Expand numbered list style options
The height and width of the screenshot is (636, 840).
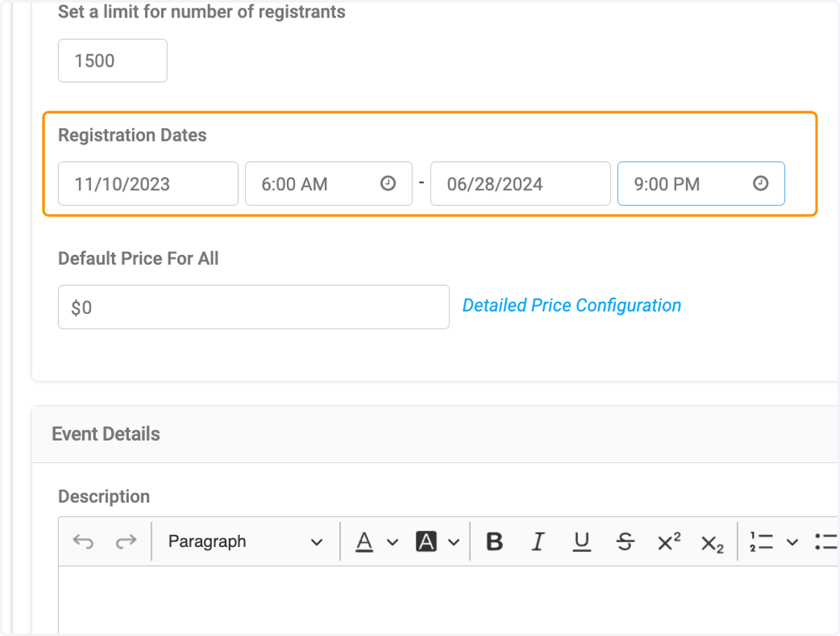792,542
